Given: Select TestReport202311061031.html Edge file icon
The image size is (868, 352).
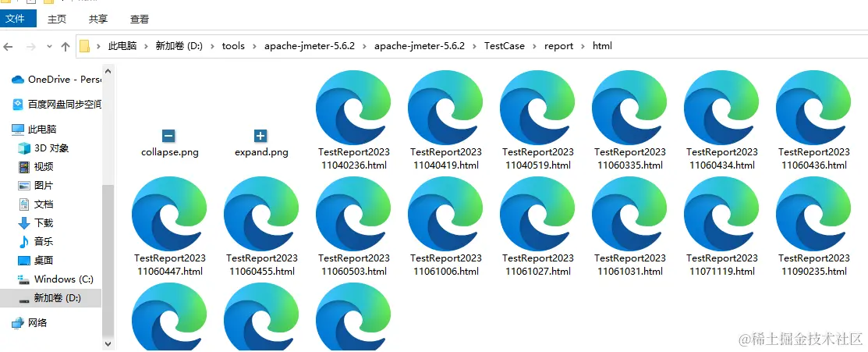Looking at the screenshot, I should tap(630, 214).
